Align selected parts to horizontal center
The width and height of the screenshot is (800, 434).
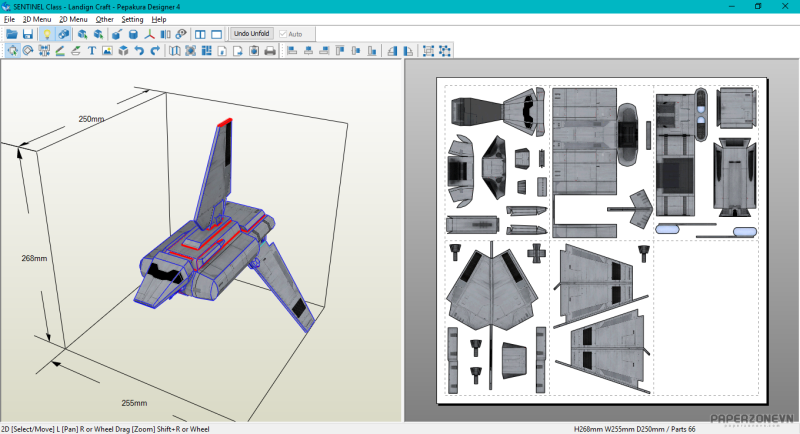(x=308, y=50)
